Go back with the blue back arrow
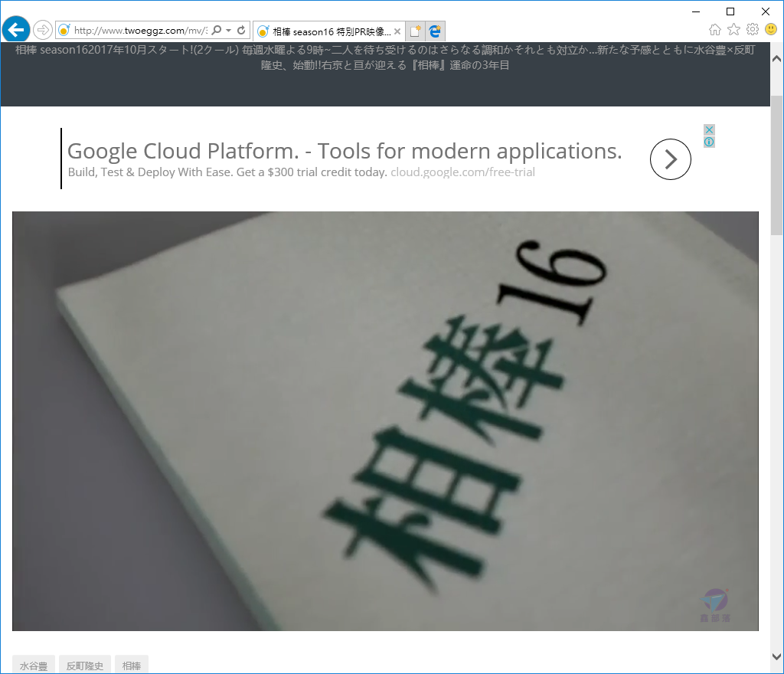The height and width of the screenshot is (674, 784). click(16, 30)
